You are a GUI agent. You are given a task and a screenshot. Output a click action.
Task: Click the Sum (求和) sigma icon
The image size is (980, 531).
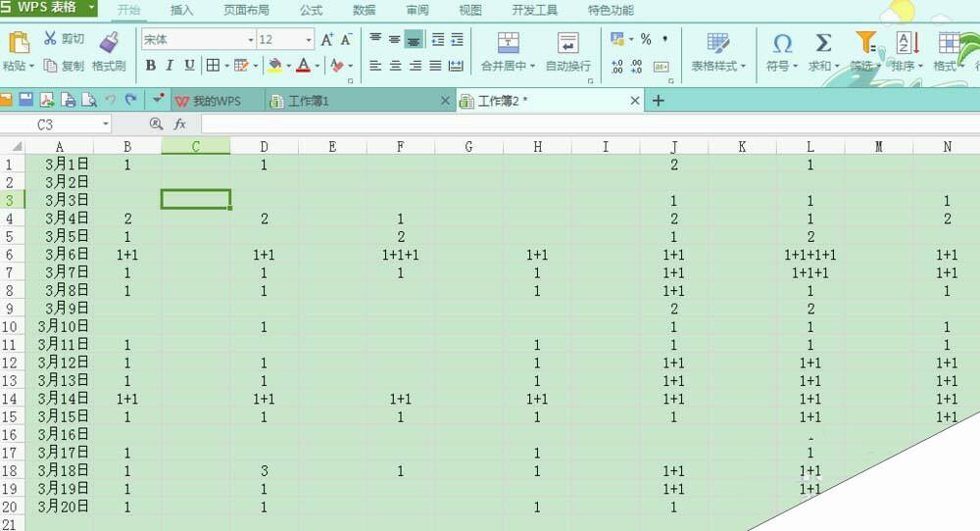click(823, 42)
